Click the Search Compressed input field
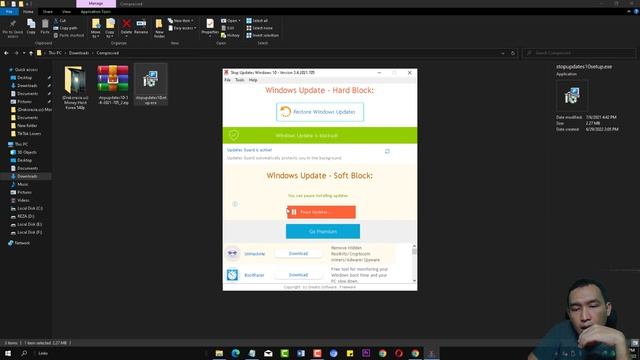640x360 pixels. pos(580,53)
